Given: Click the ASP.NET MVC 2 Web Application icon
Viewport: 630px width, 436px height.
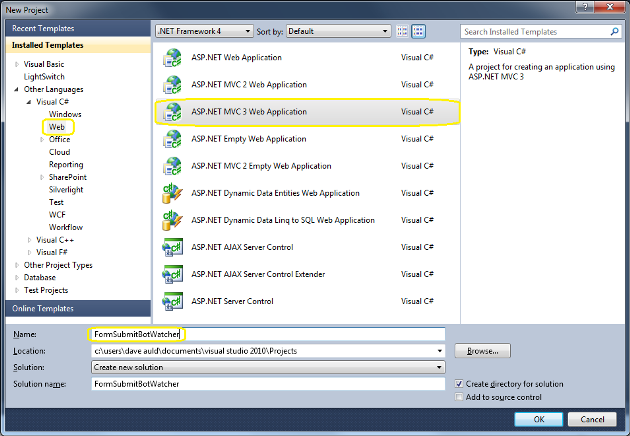Looking at the screenshot, I should click(172, 85).
